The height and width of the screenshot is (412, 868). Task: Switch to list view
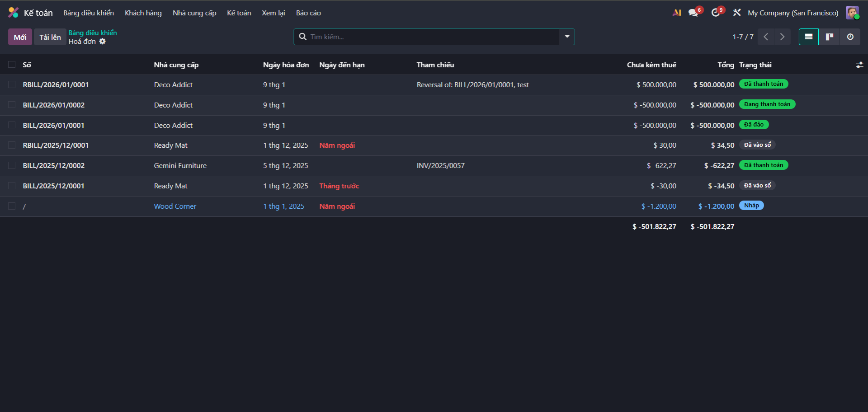[808, 37]
